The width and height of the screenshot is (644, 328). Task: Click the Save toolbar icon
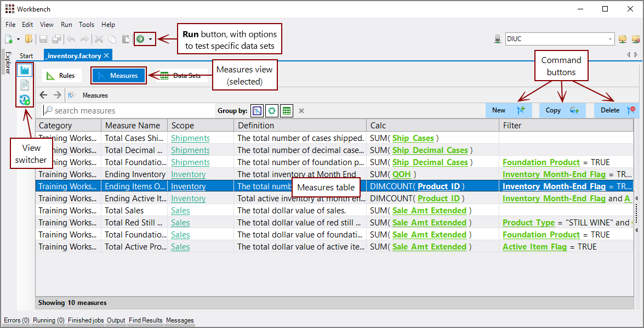[x=43, y=39]
